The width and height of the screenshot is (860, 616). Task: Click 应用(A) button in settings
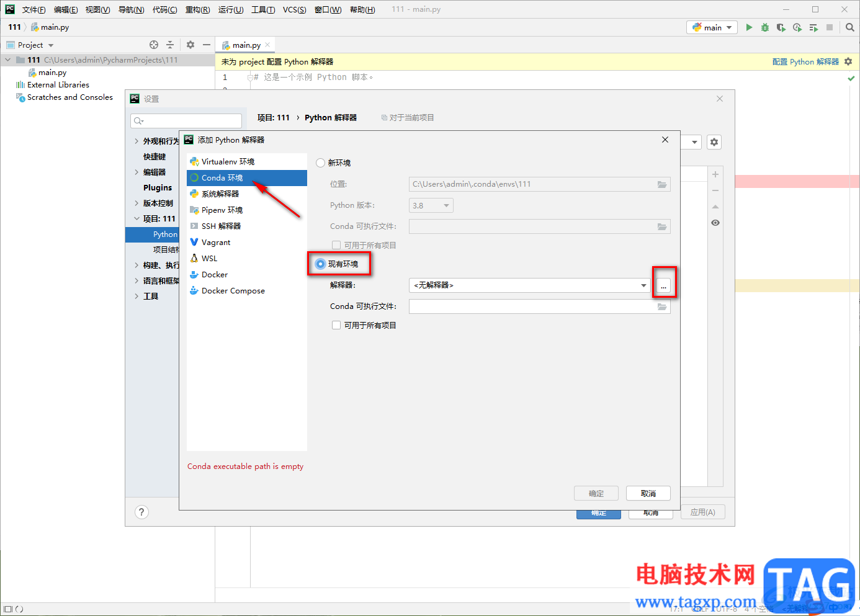[x=702, y=512]
